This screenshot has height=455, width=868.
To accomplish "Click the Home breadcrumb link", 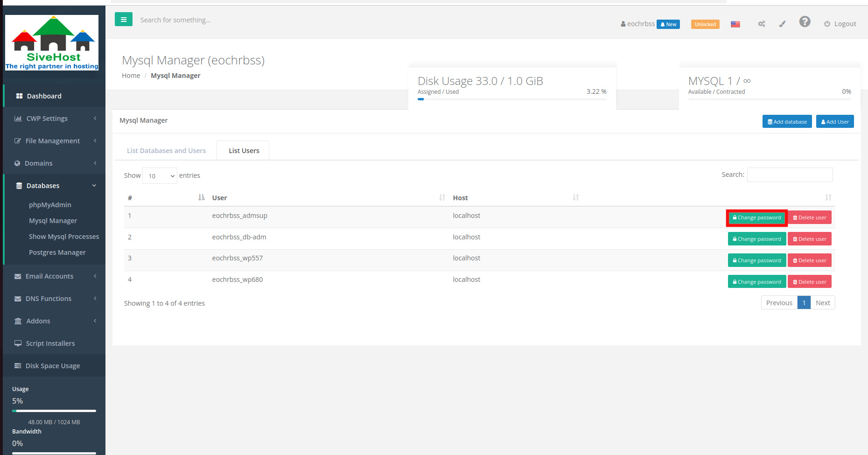I will [131, 76].
